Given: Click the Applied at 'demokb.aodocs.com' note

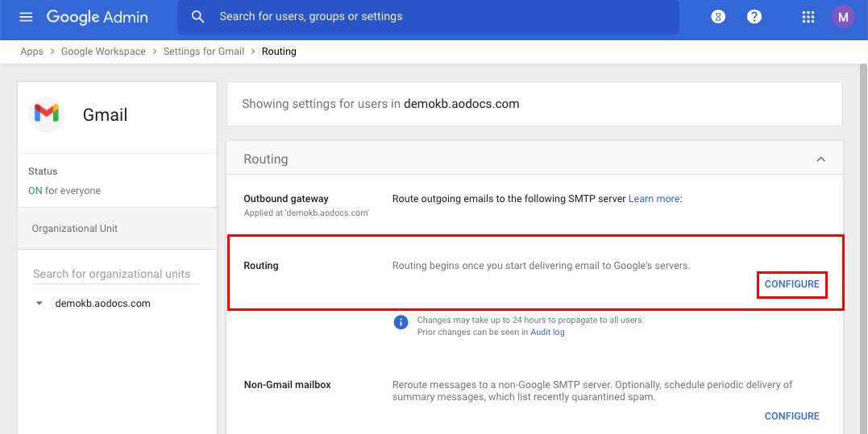Looking at the screenshot, I should click(x=306, y=213).
